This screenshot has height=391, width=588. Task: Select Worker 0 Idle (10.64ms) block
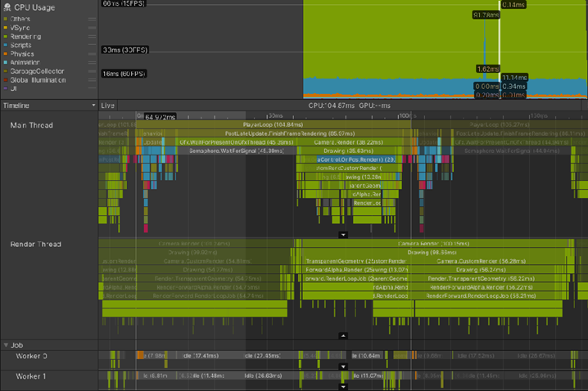(x=368, y=356)
